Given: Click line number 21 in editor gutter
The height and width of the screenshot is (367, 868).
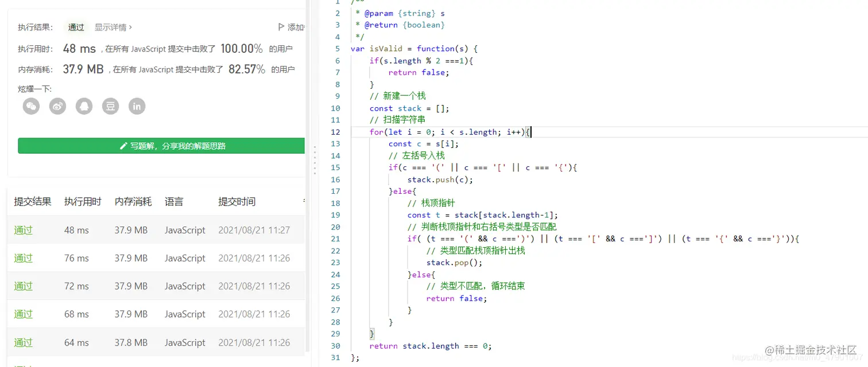Looking at the screenshot, I should point(336,239).
